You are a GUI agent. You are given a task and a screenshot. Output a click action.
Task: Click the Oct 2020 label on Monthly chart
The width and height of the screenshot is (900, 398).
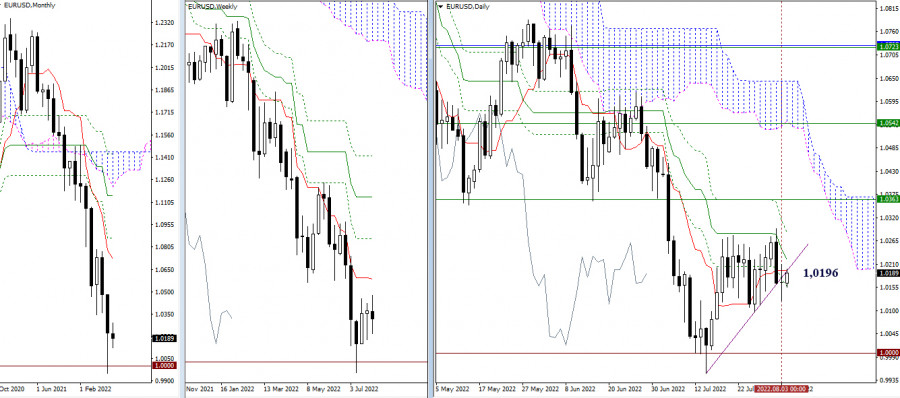[x=11, y=389]
